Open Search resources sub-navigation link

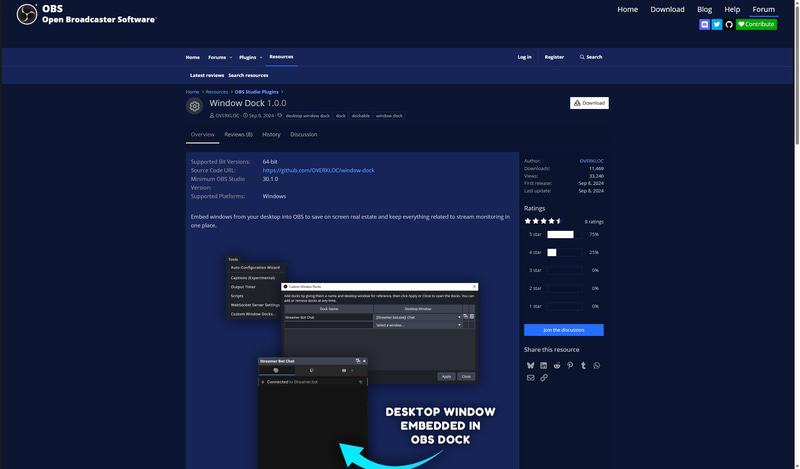(x=248, y=75)
